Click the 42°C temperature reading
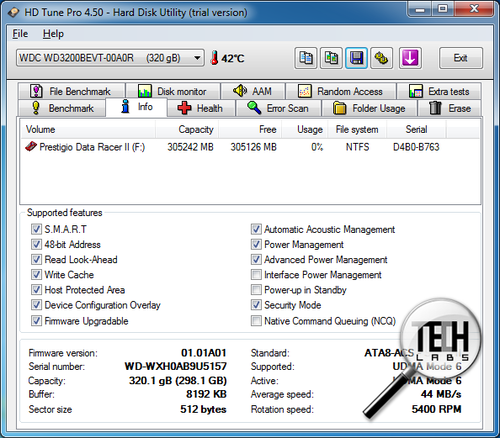 click(233, 59)
